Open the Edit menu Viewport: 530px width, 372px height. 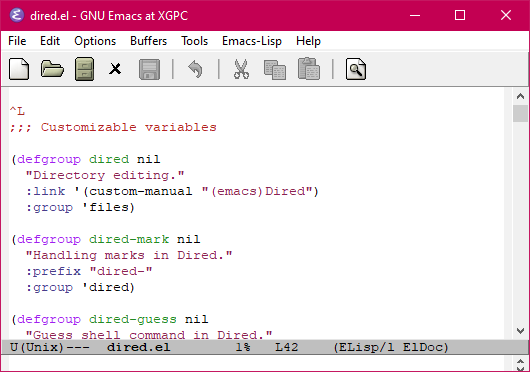coord(50,41)
